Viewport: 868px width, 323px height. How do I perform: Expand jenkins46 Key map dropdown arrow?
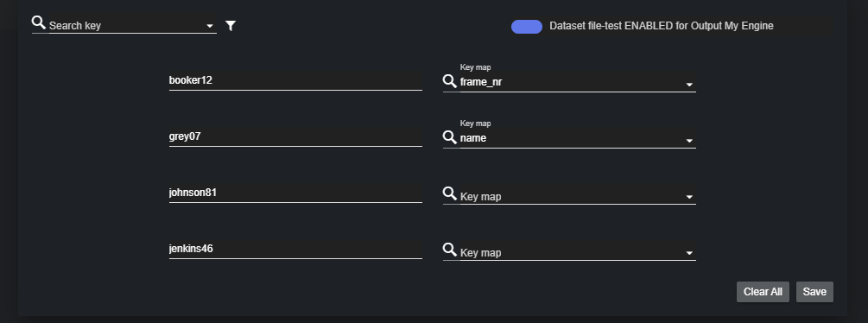tap(689, 253)
